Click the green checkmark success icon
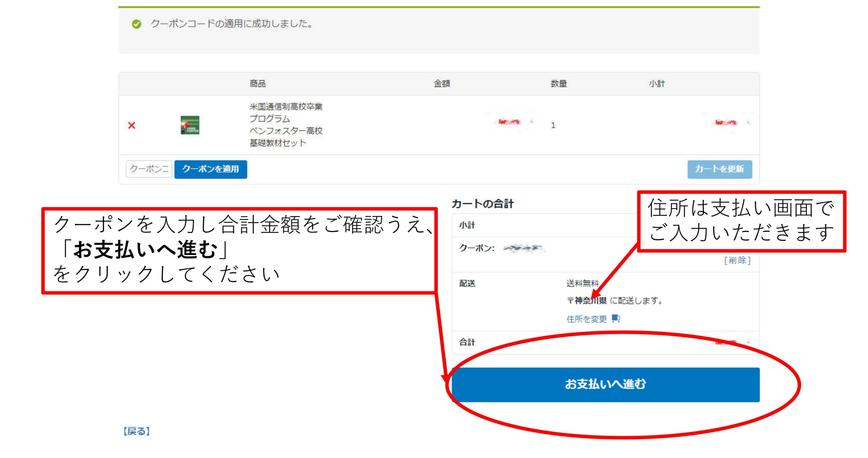Image resolution: width=868 pixels, height=458 pixels. pos(136,24)
